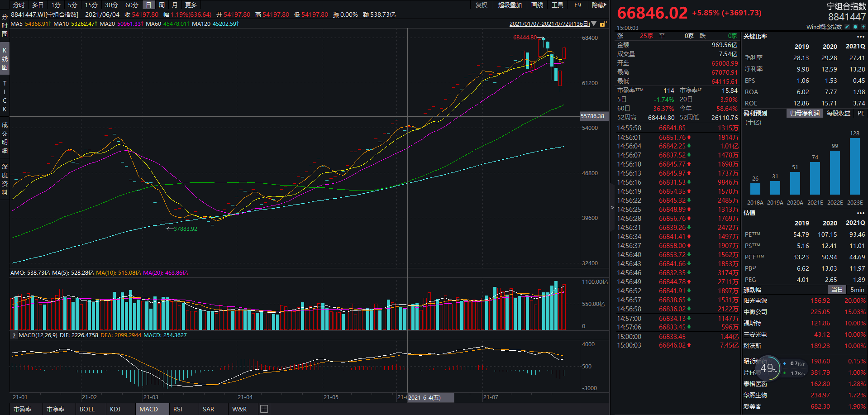Select PE in 盈利预测
Screen dimensions: 868x415
(x=860, y=114)
